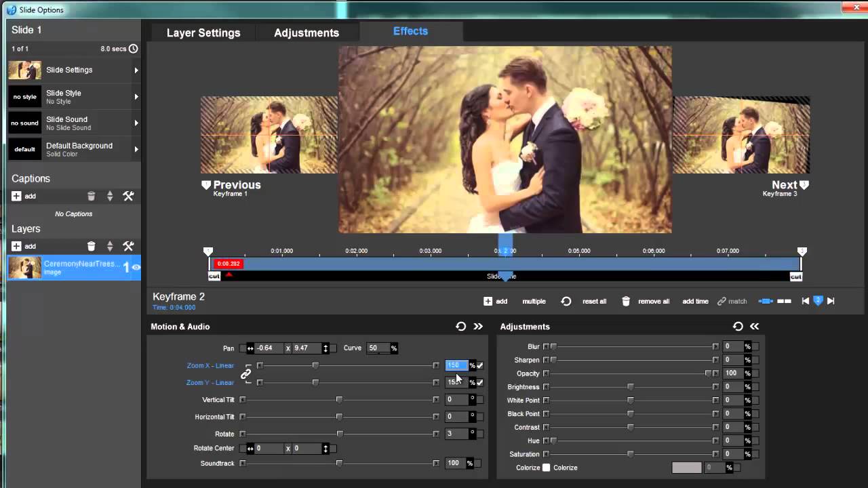Viewport: 868px width, 488px height.
Task: Reset Motion & Audio settings icon
Action: pyautogui.click(x=461, y=326)
